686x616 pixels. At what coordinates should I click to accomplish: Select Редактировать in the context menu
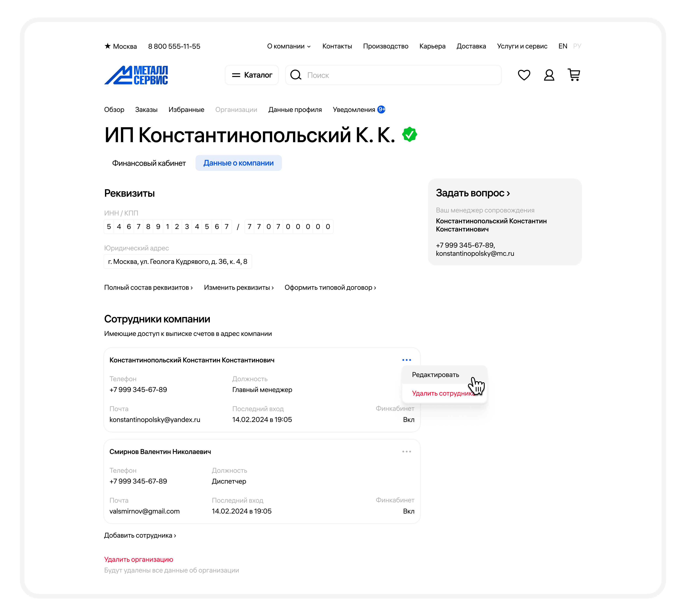coord(435,375)
